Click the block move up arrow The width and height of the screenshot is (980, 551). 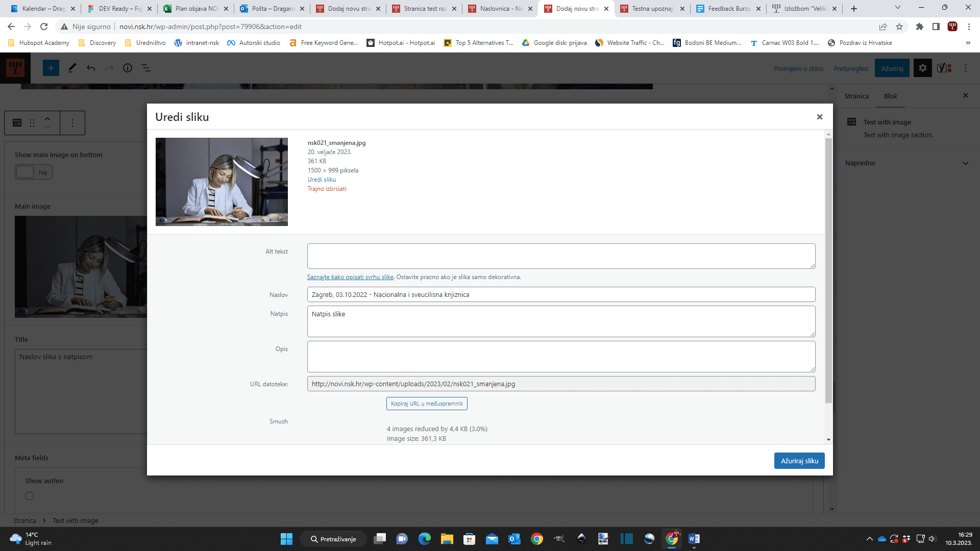pyautogui.click(x=47, y=119)
